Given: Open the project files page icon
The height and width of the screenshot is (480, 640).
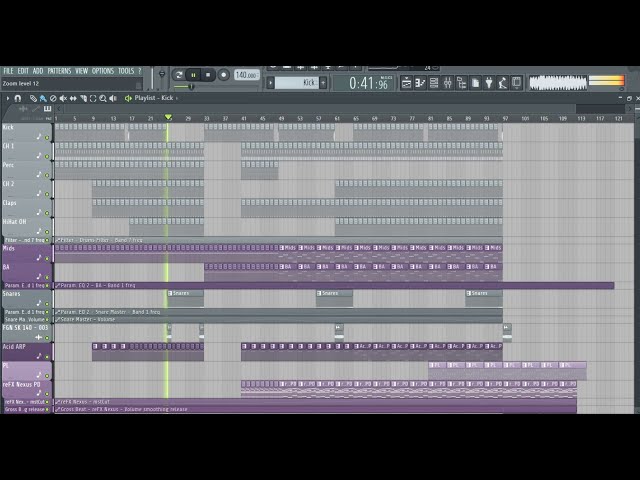Looking at the screenshot, I should (x=476, y=83).
